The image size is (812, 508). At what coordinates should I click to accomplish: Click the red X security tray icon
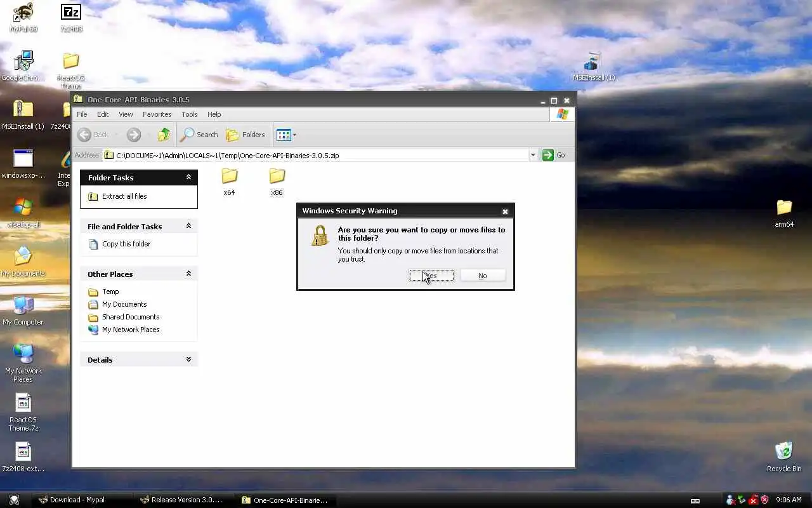point(753,500)
